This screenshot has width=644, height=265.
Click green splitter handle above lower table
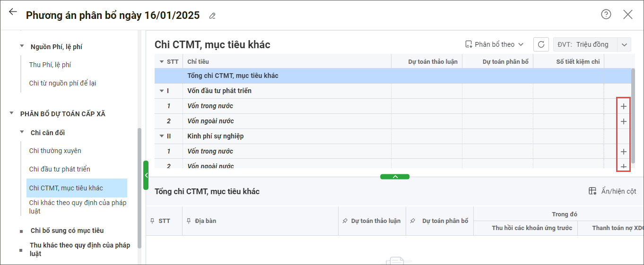click(395, 177)
